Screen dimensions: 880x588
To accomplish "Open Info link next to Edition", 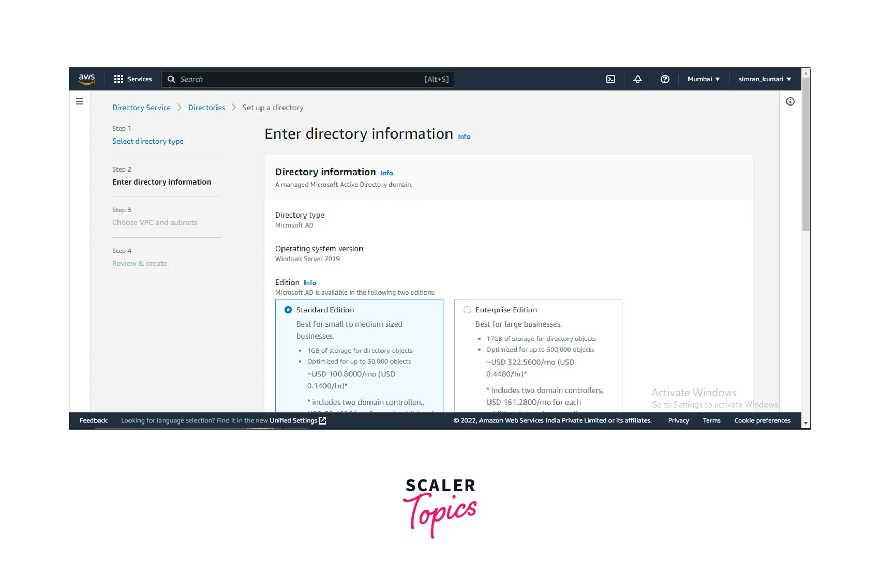I will click(310, 283).
